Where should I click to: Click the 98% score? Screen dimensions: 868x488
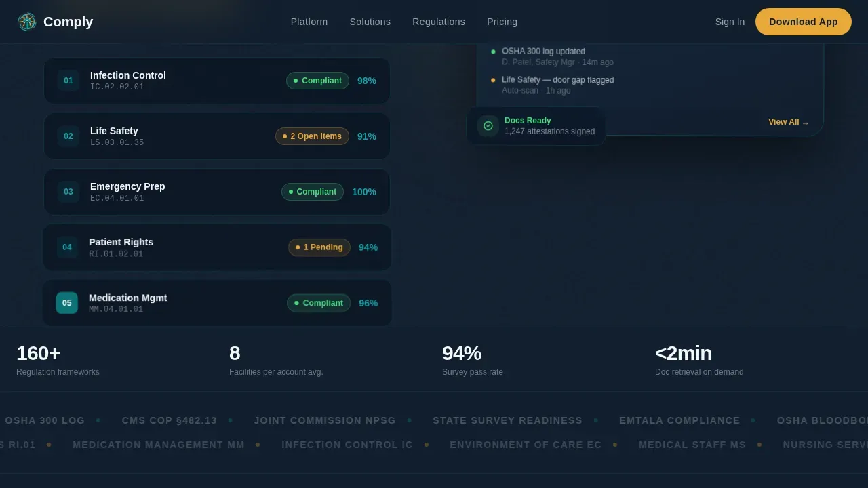coord(367,81)
